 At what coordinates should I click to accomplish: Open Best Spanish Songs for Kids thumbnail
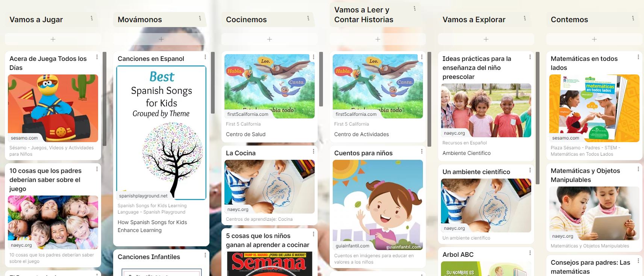click(x=161, y=133)
